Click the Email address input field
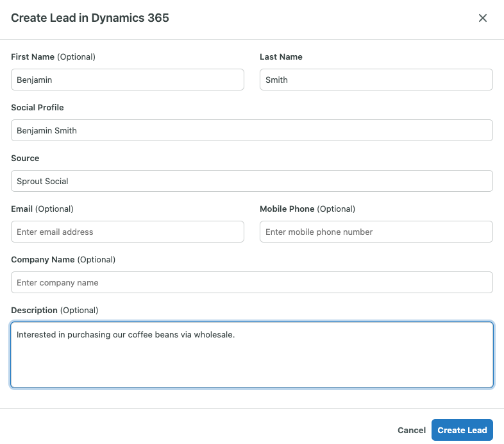The image size is (504, 444). [128, 232]
